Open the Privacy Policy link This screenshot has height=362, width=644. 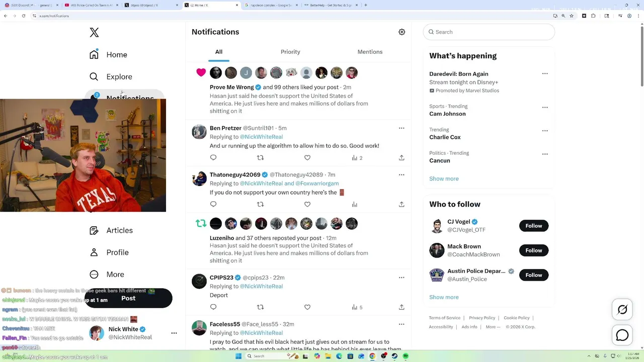[482, 318]
